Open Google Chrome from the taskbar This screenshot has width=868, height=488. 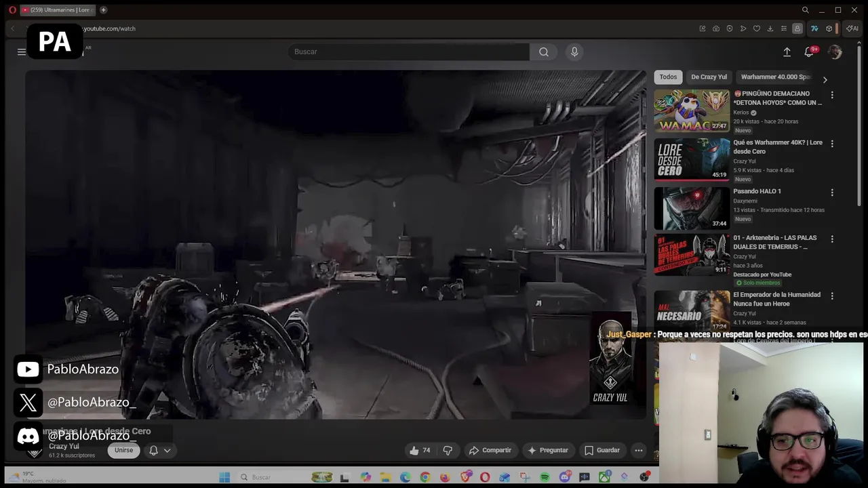[425, 477]
